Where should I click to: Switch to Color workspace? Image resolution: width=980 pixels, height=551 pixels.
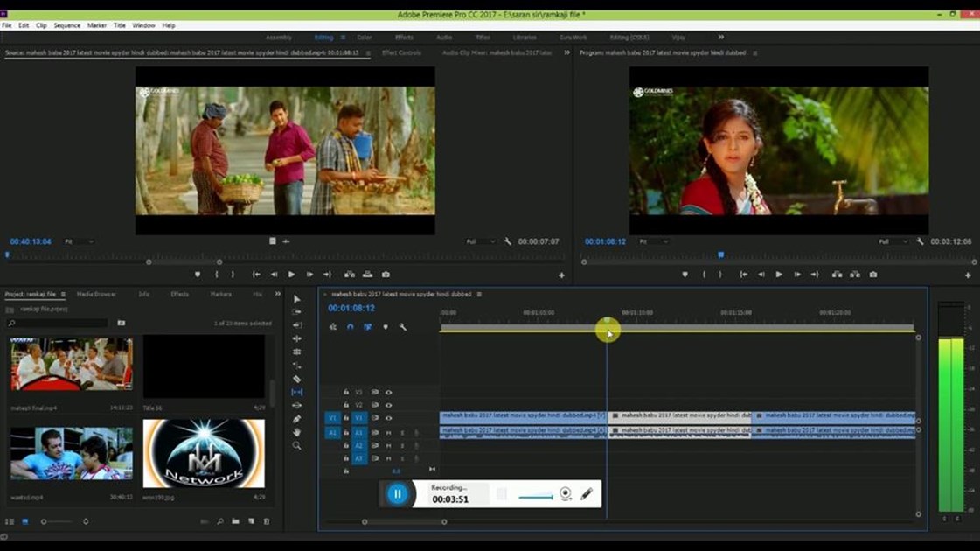click(365, 38)
